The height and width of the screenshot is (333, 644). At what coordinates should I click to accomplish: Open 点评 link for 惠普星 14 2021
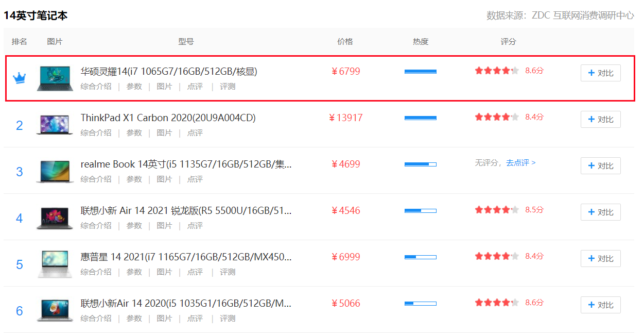click(x=195, y=272)
